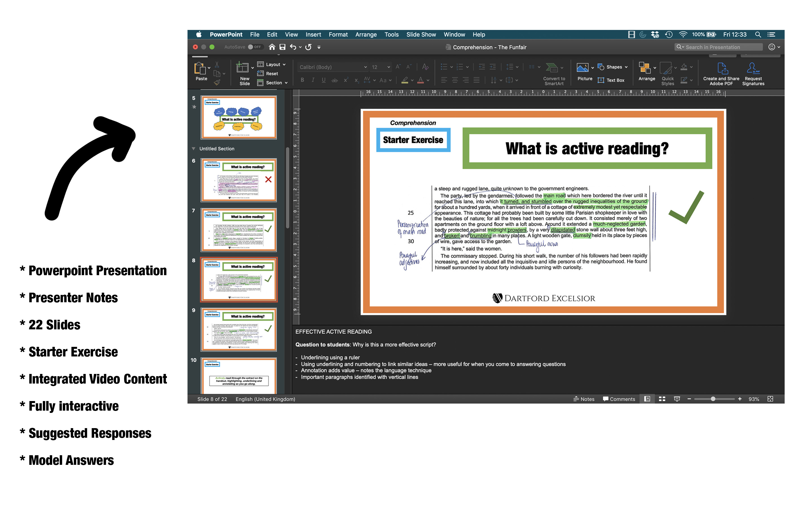This screenshot has width=812, height=508.
Task: Click Search in Presentation field
Action: (718, 47)
